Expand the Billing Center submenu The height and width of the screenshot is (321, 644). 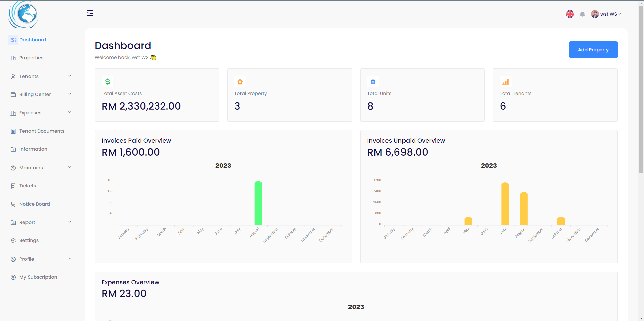click(x=41, y=94)
